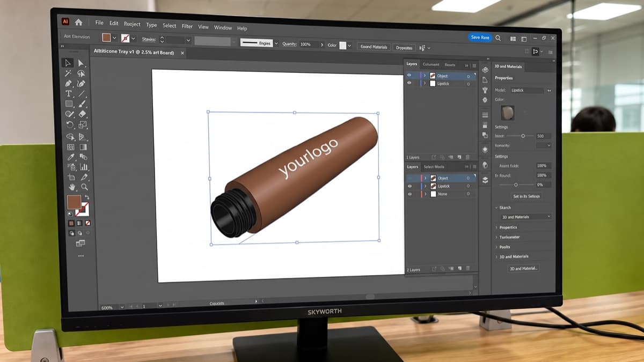The width and height of the screenshot is (644, 362).
Task: Click target circle of Object in top panel
Action: (469, 76)
